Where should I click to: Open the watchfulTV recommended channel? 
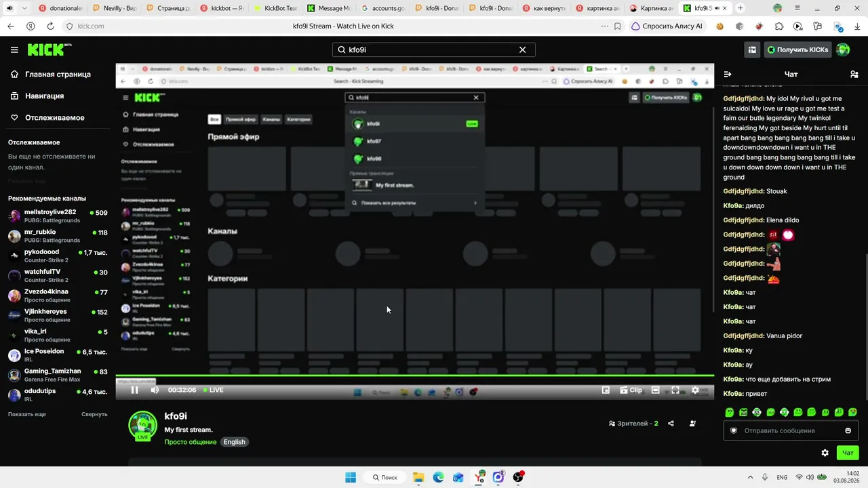tap(58, 276)
